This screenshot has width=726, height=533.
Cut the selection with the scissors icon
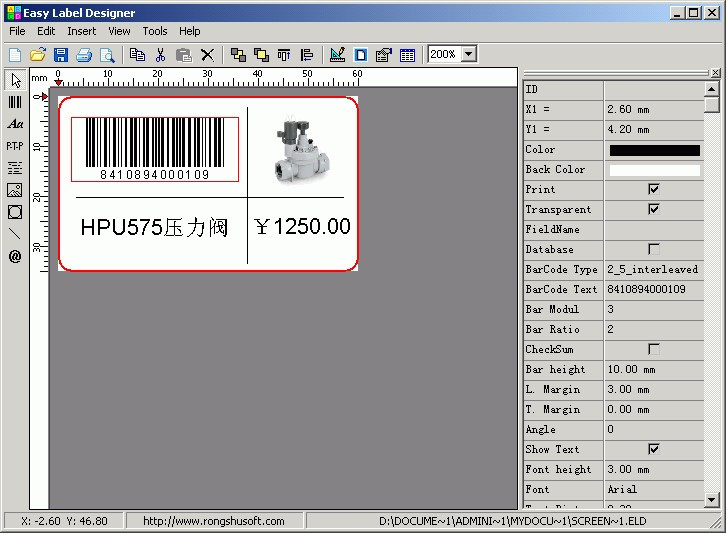[x=160, y=55]
